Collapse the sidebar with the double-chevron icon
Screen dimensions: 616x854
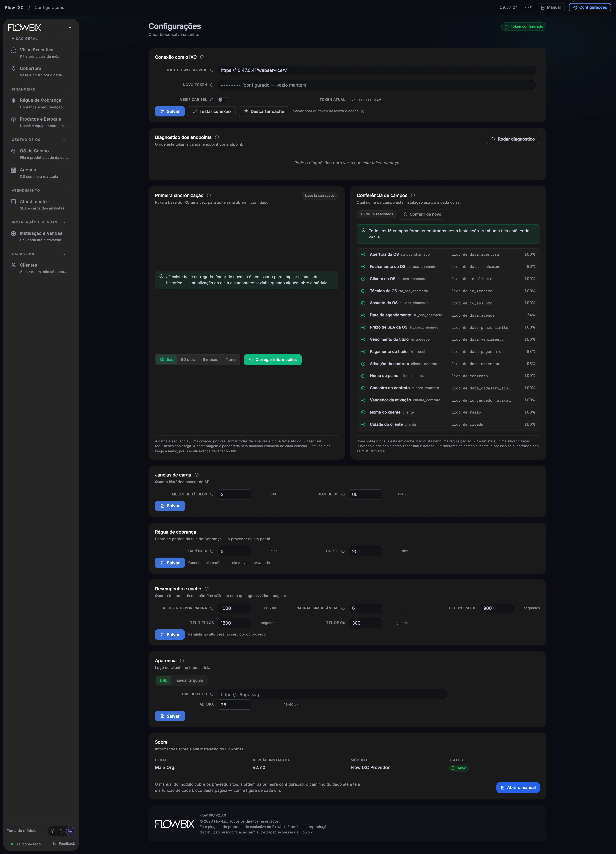pos(70,27)
